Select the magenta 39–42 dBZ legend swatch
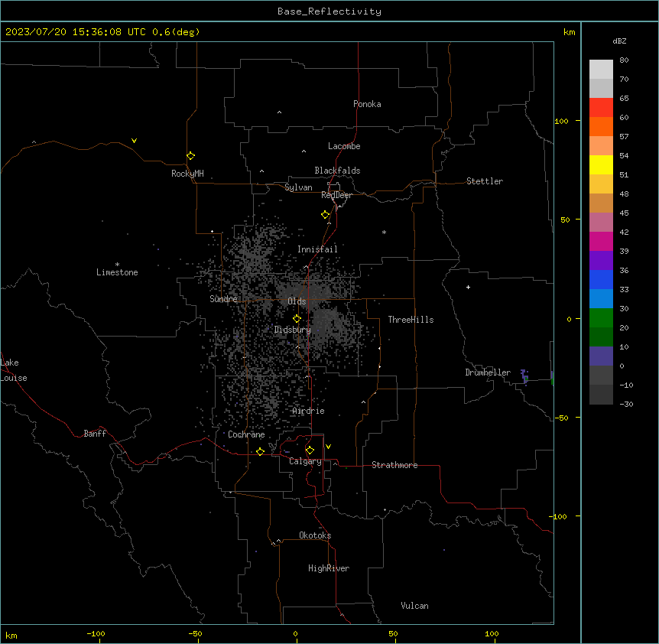The width and height of the screenshot is (659, 644). [x=601, y=241]
